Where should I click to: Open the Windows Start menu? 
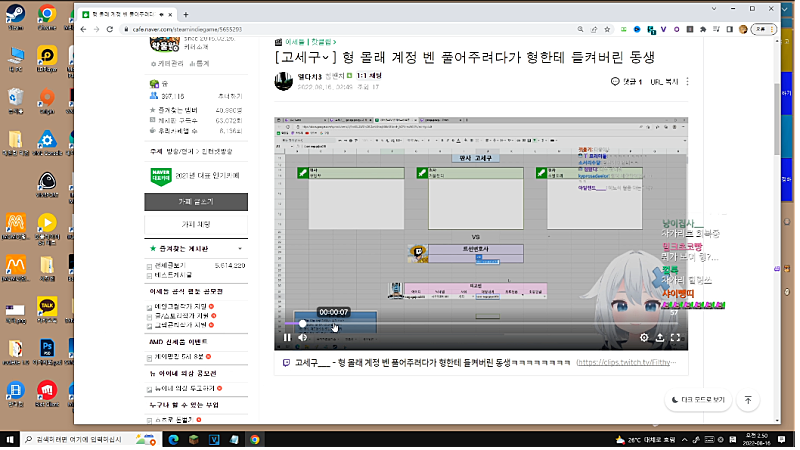tap(10, 439)
